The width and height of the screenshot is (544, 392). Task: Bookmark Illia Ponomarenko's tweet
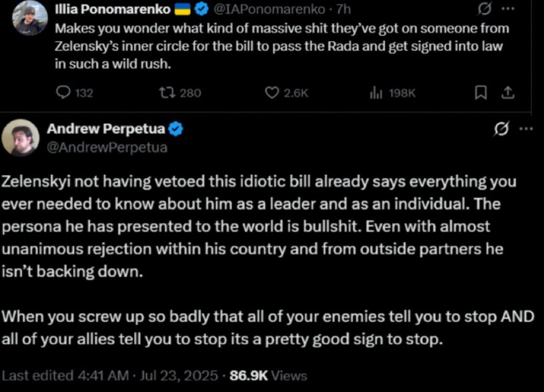[x=480, y=92]
